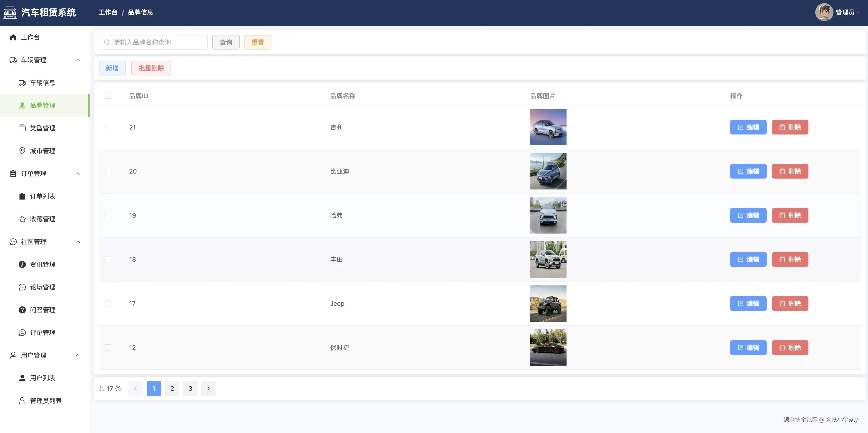868x433 pixels.
Task: Click the star icon beside 收藏管理
Action: click(22, 219)
